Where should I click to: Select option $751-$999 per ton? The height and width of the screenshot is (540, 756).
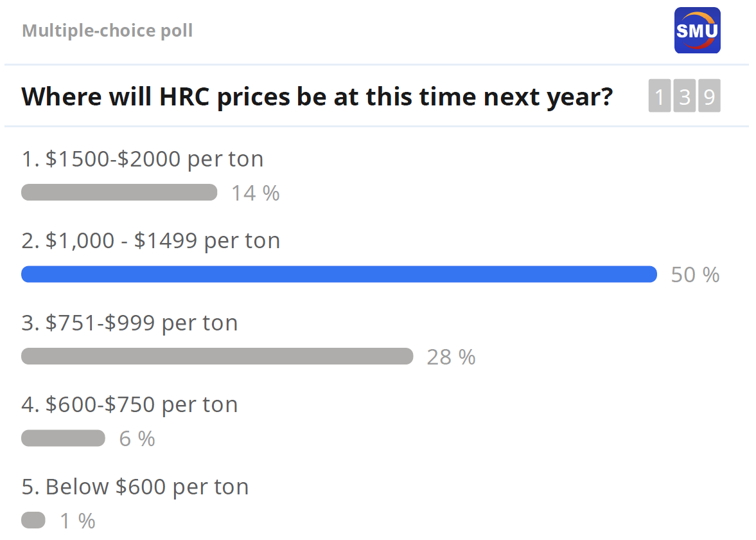tap(130, 322)
